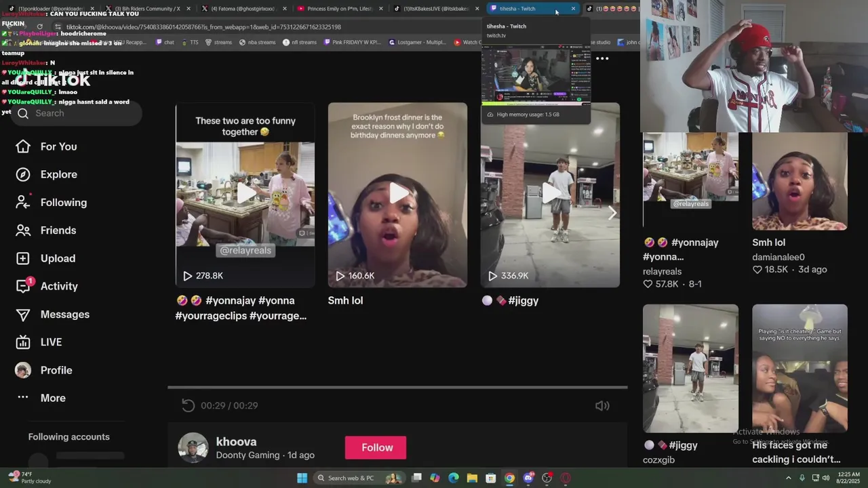This screenshot has width=868, height=488.
Task: Play the 'These two are too funny together' video
Action: [245, 195]
